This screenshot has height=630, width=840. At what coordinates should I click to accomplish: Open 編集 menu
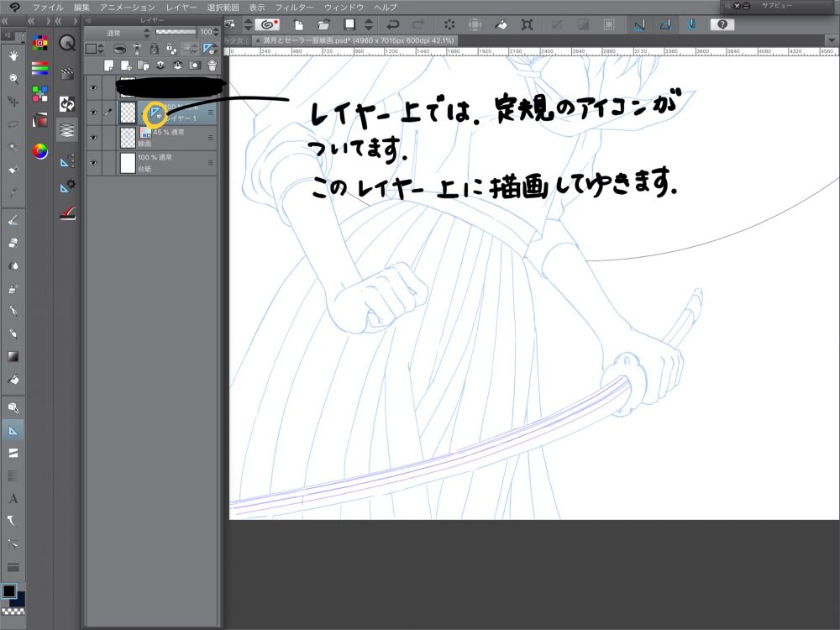pos(81,7)
